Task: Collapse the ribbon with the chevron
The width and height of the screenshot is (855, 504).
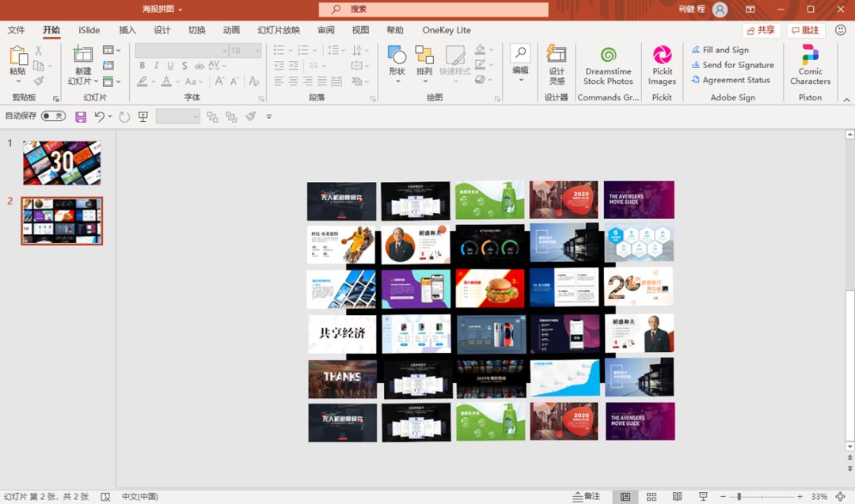Action: [x=846, y=100]
